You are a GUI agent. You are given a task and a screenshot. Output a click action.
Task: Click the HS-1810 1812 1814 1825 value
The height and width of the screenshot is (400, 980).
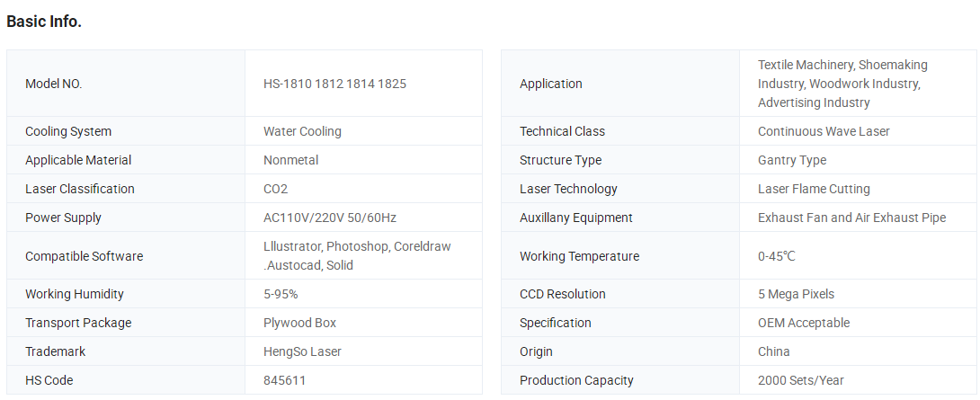click(335, 84)
